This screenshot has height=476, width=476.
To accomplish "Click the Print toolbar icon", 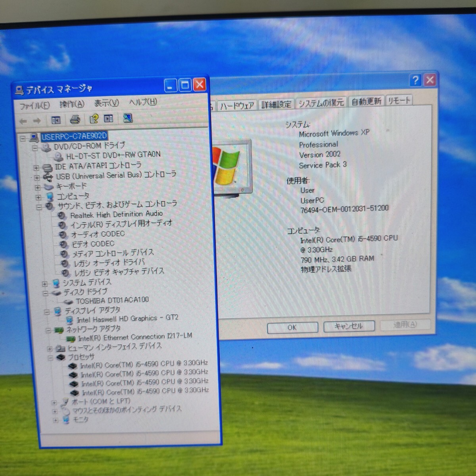I will point(75,119).
